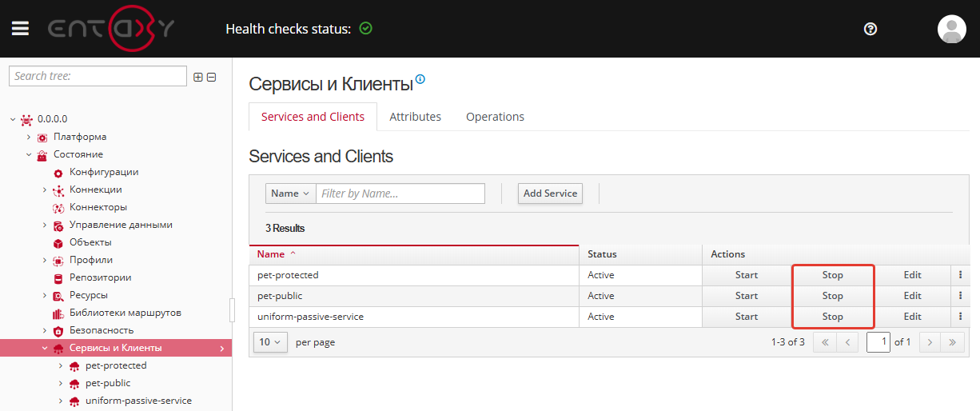Expand the Коннекции tree node
The height and width of the screenshot is (411, 980).
(x=45, y=190)
